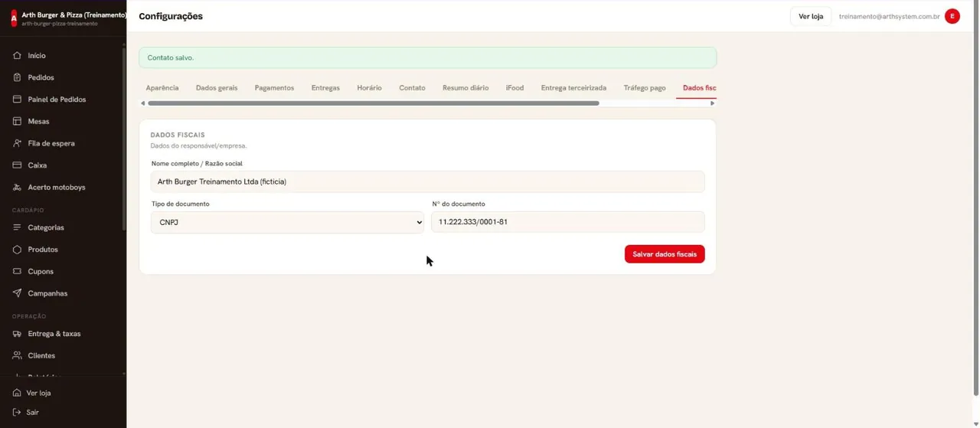The height and width of the screenshot is (428, 980).
Task: Open Pedidos in the sidebar
Action: tap(41, 77)
